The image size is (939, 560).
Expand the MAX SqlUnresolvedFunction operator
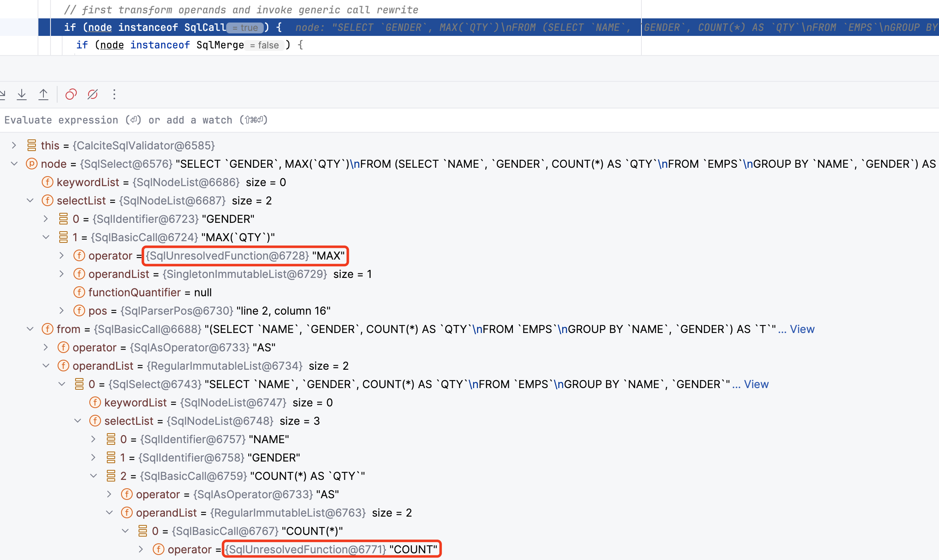click(62, 256)
